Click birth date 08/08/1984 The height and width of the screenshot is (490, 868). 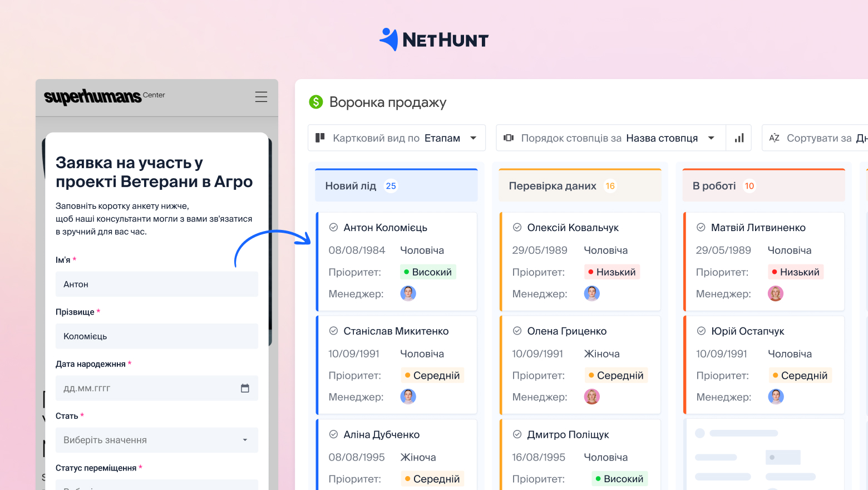(357, 251)
